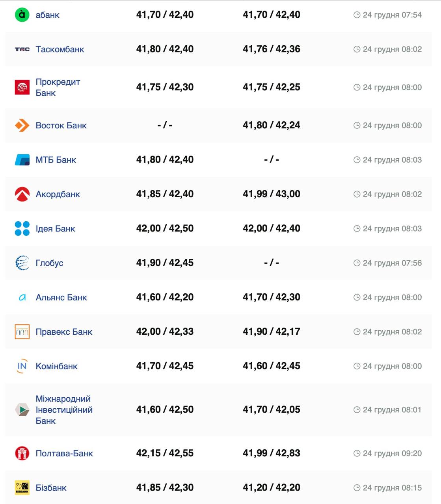Click the Полтава-Банк red emblem logo
Viewport: 441px width, 504px height.
(22, 453)
